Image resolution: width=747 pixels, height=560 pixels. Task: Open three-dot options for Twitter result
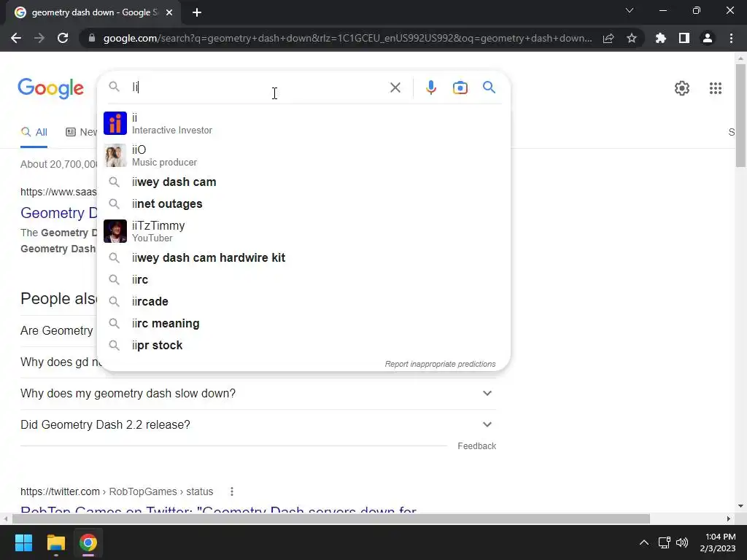(x=231, y=491)
